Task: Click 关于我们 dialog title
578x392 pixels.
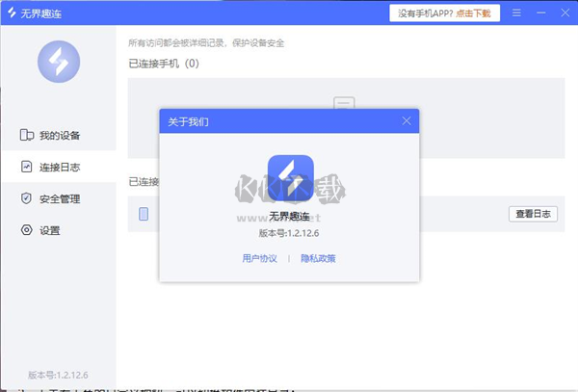Action: point(188,121)
